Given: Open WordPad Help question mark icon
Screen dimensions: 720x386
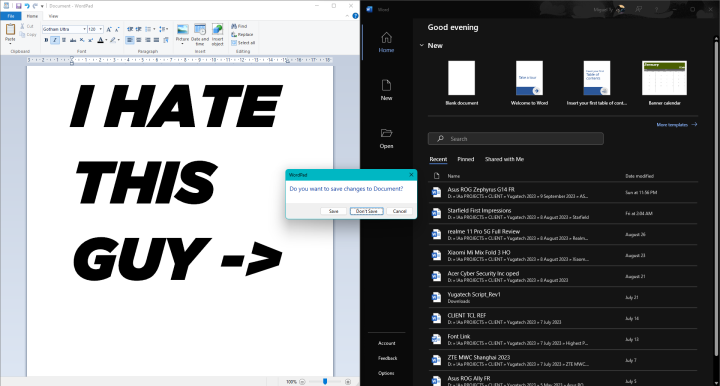Looking at the screenshot, I should tap(355, 16).
